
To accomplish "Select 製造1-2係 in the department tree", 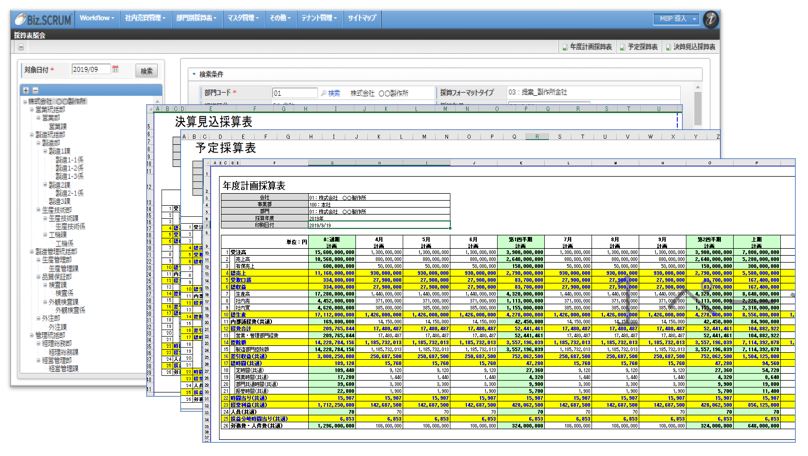I will [x=69, y=168].
